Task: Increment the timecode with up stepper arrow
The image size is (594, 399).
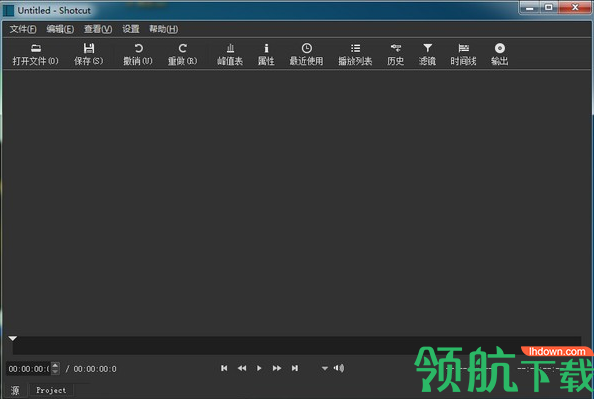Action: click(55, 366)
